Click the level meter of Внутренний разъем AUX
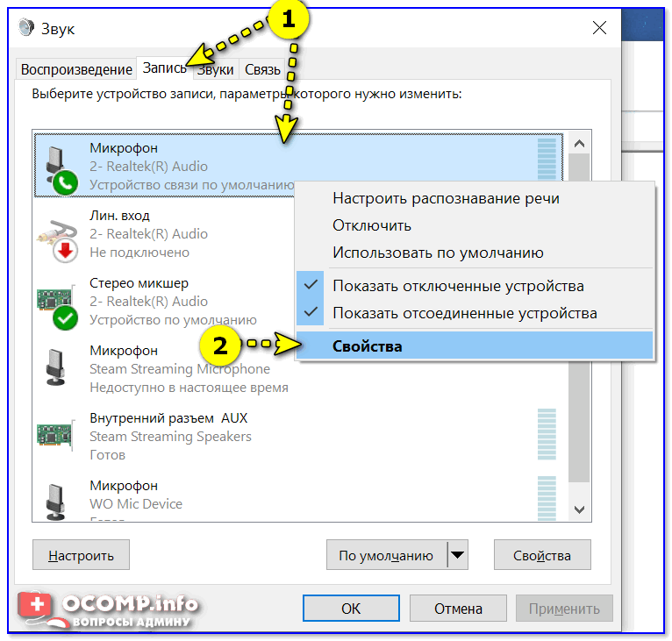Image resolution: width=672 pixels, height=641 pixels. [547, 434]
